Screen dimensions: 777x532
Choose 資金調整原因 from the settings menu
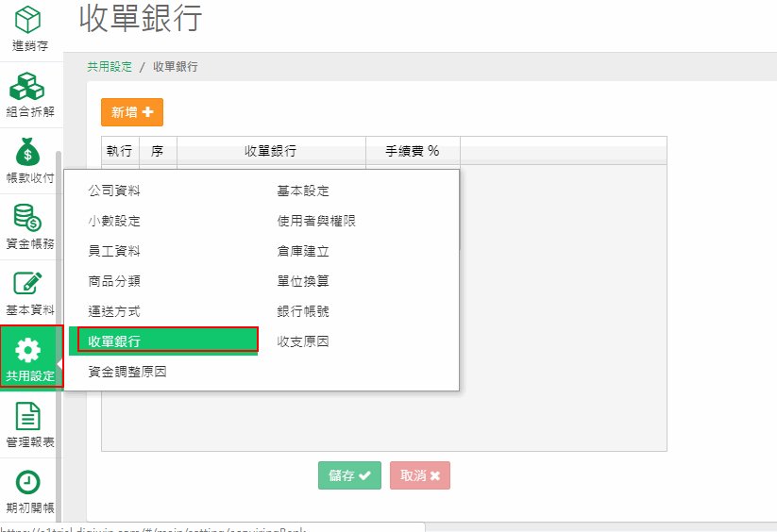pyautogui.click(x=127, y=372)
